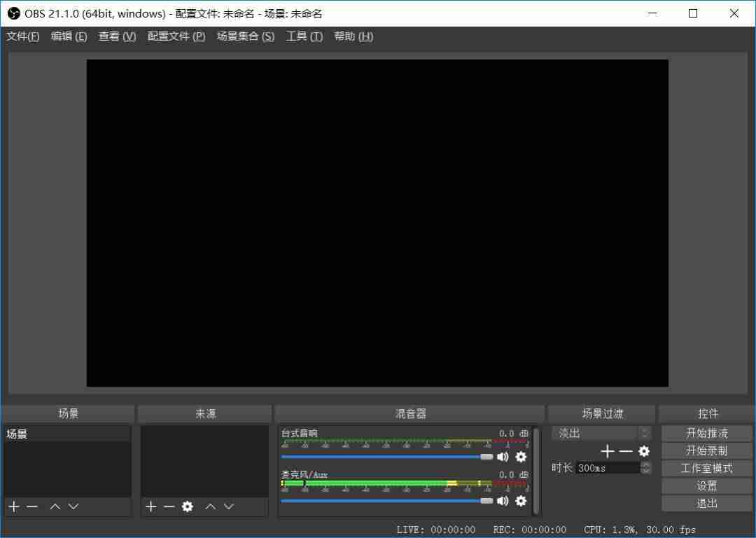Open the 淡出 transition dropdown
This screenshot has height=538, width=756.
[602, 433]
